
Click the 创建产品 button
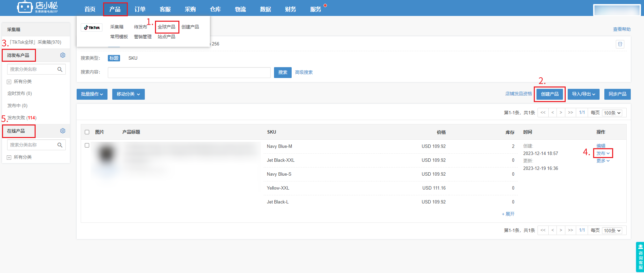click(x=549, y=94)
